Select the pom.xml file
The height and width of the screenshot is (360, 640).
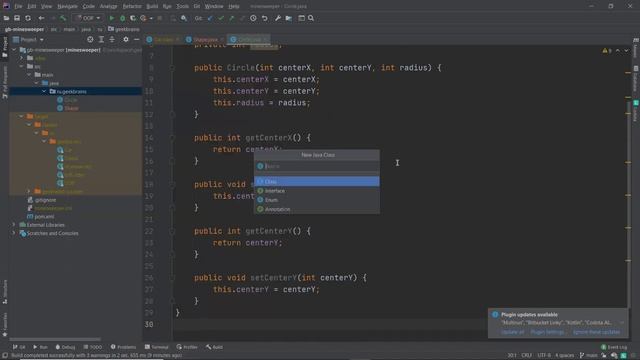[41, 216]
